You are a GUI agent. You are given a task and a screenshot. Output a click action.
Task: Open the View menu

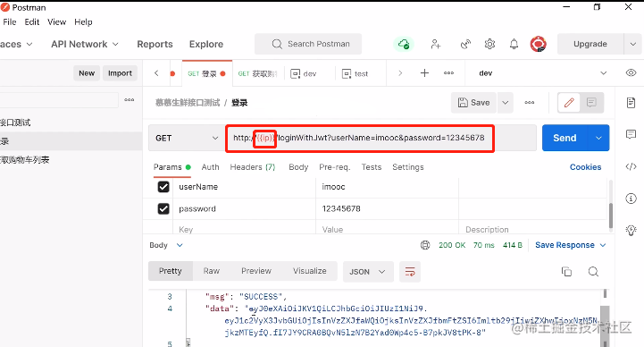56,21
